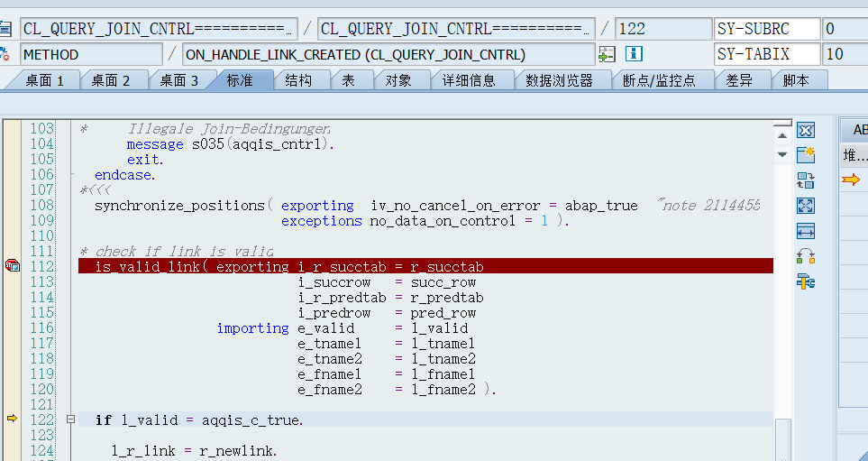
Task: Click 'l_r_link = r_newlink.' line
Action: (x=194, y=451)
